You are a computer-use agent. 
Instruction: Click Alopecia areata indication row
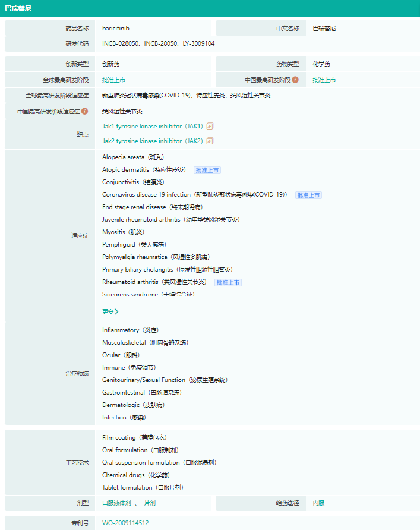tap(133, 157)
